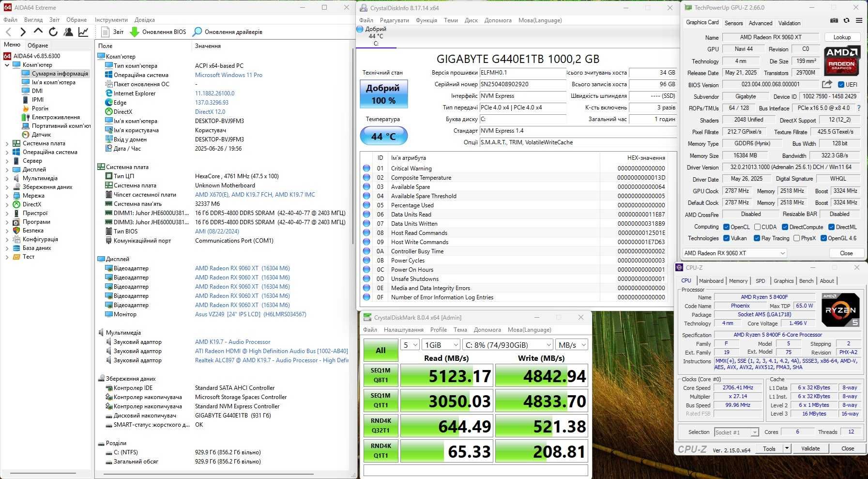Viewport: 868px width, 479px height.
Task: Switch to Обране tab in AIDA64
Action: (x=38, y=46)
